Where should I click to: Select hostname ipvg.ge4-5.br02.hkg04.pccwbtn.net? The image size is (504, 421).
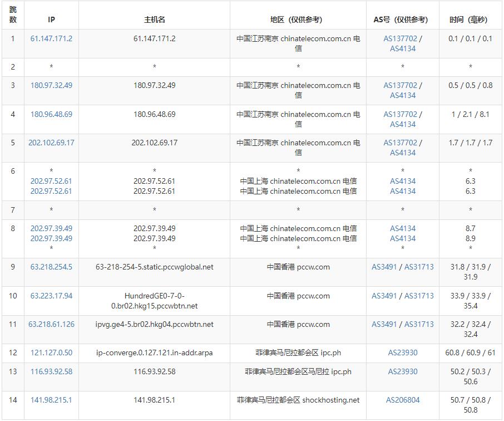click(x=154, y=324)
